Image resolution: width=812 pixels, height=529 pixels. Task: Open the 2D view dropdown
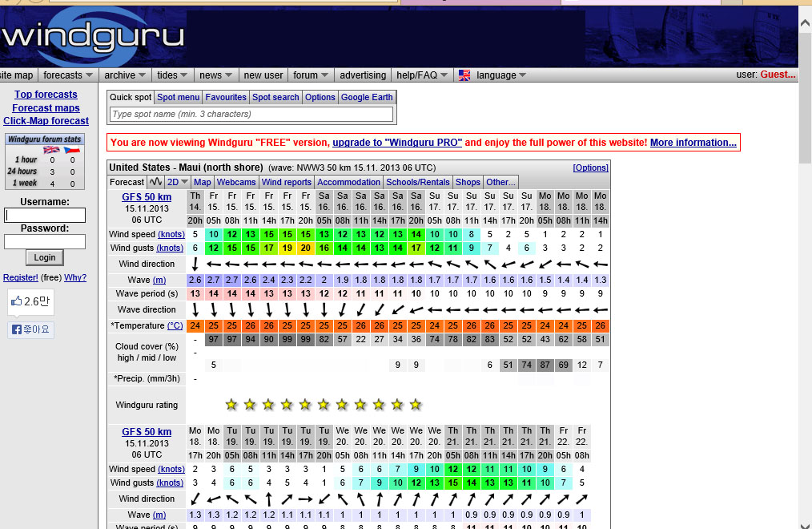[x=177, y=182]
